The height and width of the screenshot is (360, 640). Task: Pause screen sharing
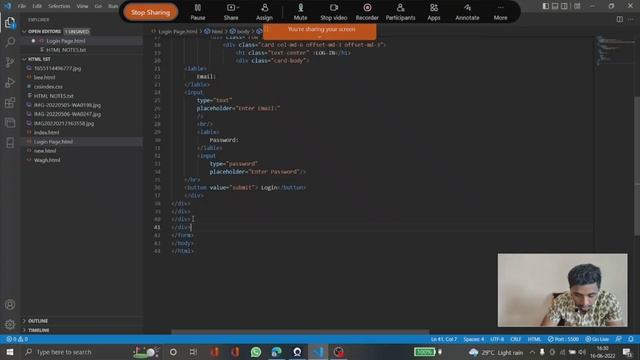(x=198, y=12)
